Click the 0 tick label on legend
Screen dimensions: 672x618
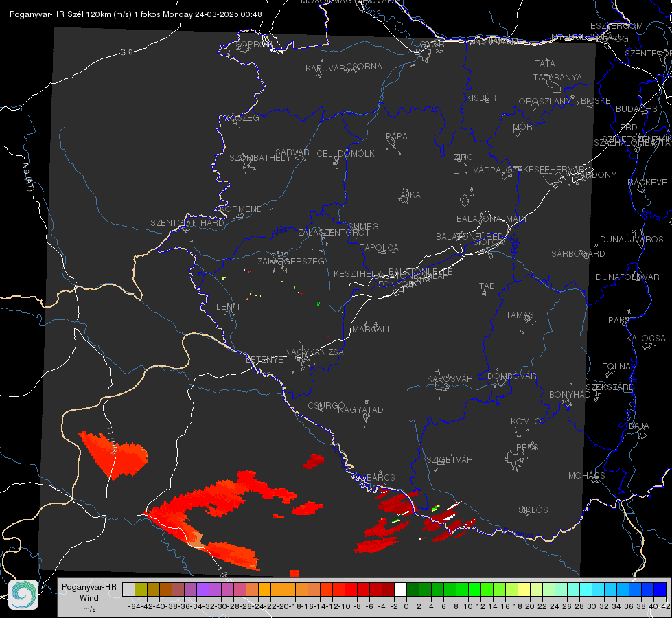click(406, 606)
